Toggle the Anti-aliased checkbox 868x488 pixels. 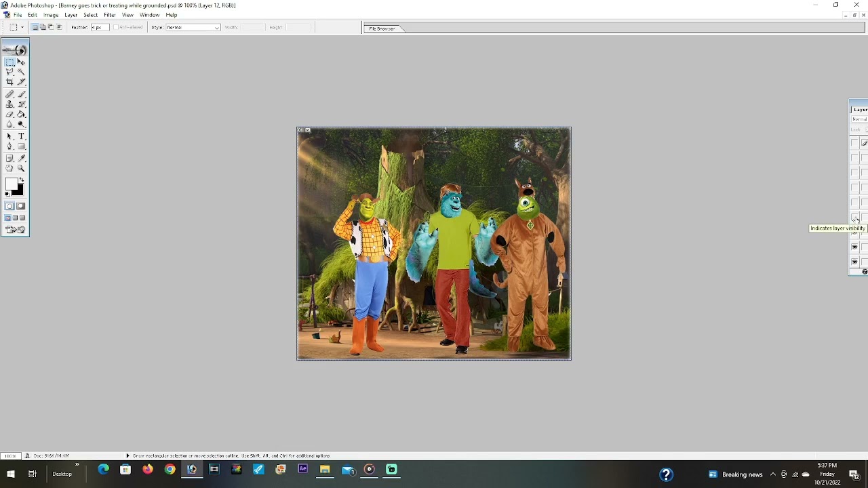[116, 27]
